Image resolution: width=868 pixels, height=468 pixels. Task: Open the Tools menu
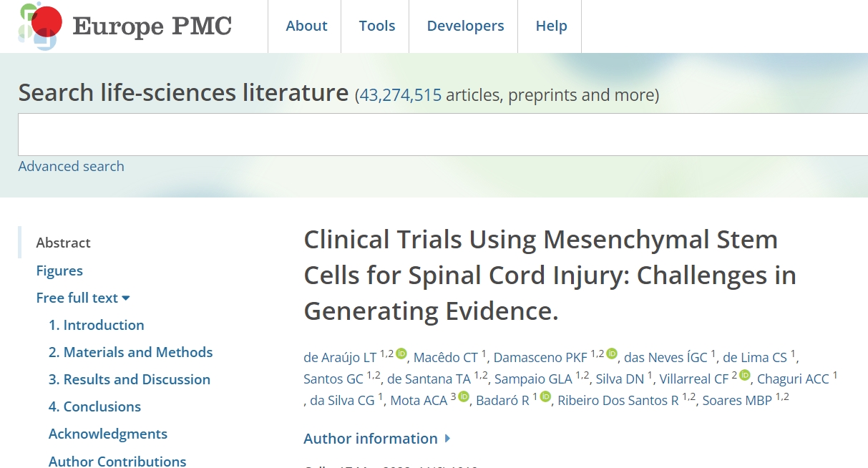pos(377,26)
